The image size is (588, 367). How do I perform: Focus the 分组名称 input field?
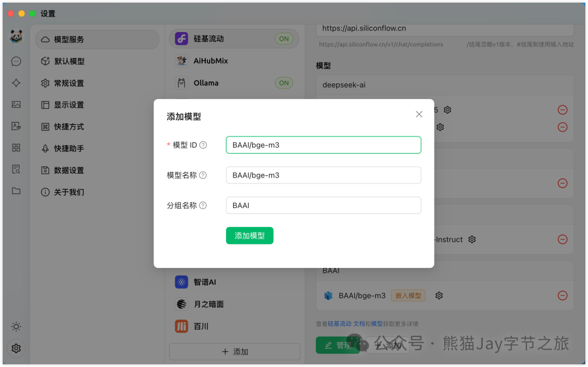323,205
